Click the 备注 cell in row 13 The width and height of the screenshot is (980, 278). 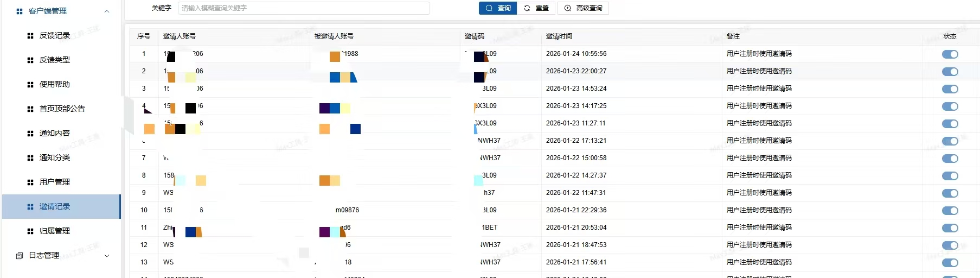(x=759, y=262)
